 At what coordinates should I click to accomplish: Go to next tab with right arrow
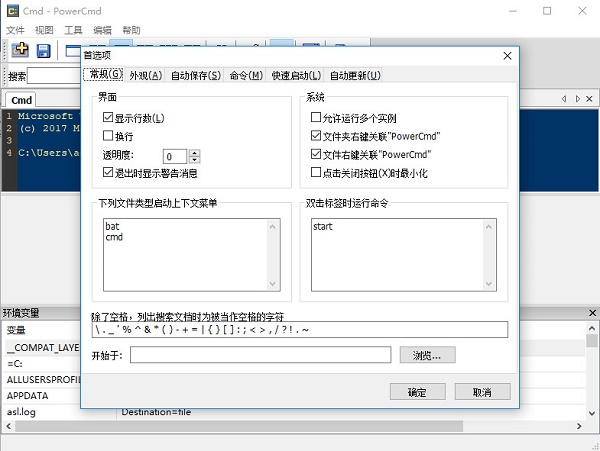[577, 99]
